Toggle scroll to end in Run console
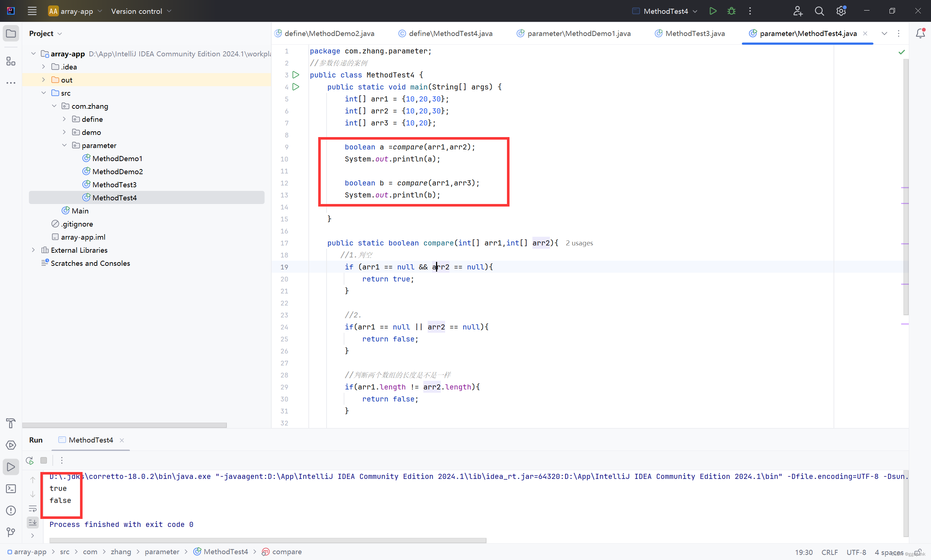 click(x=33, y=523)
